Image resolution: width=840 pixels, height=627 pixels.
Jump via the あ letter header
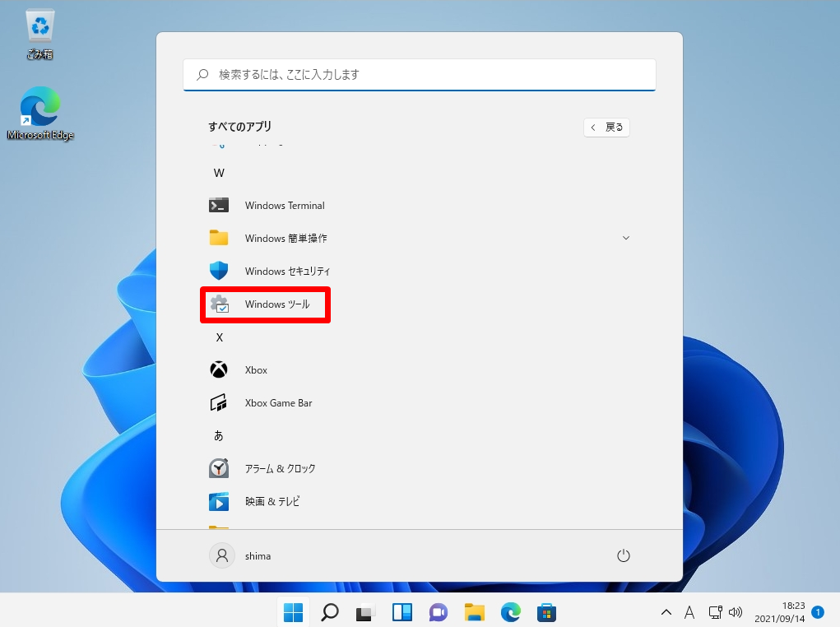click(x=219, y=435)
